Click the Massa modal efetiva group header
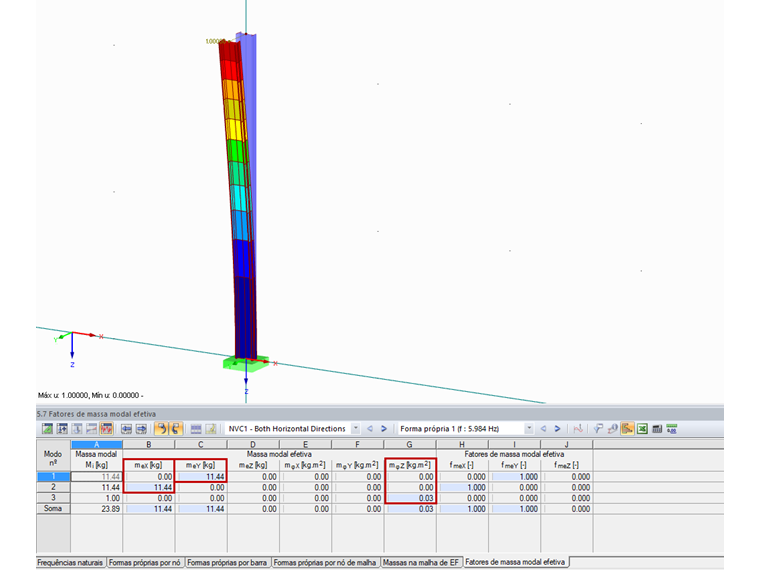 [x=279, y=454]
